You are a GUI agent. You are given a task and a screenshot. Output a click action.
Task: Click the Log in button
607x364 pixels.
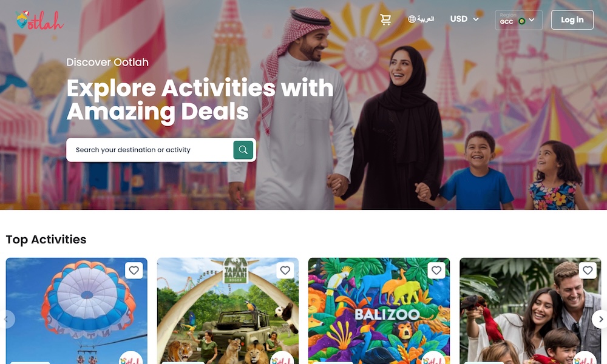click(572, 20)
